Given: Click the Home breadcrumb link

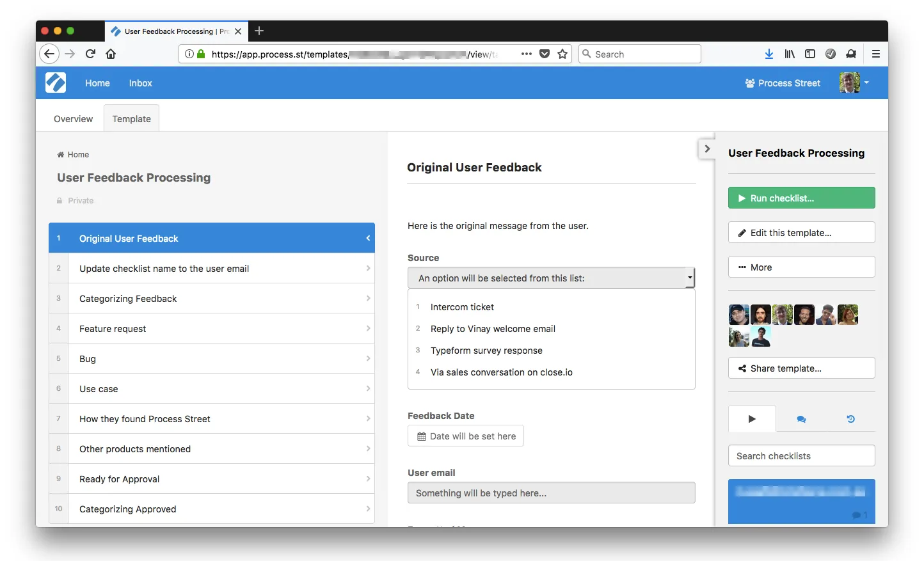Looking at the screenshot, I should [73, 155].
